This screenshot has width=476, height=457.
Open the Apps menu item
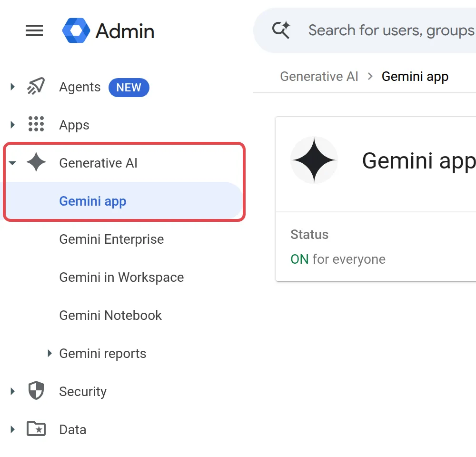coord(74,125)
